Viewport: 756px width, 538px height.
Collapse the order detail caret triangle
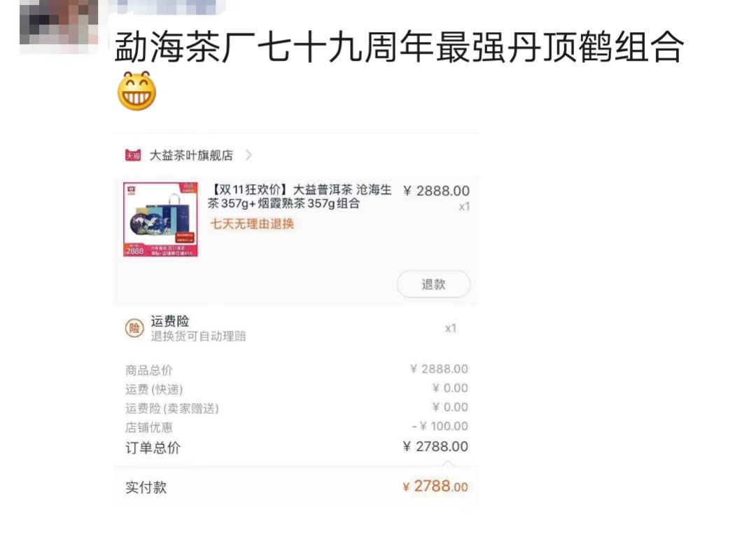point(448,463)
